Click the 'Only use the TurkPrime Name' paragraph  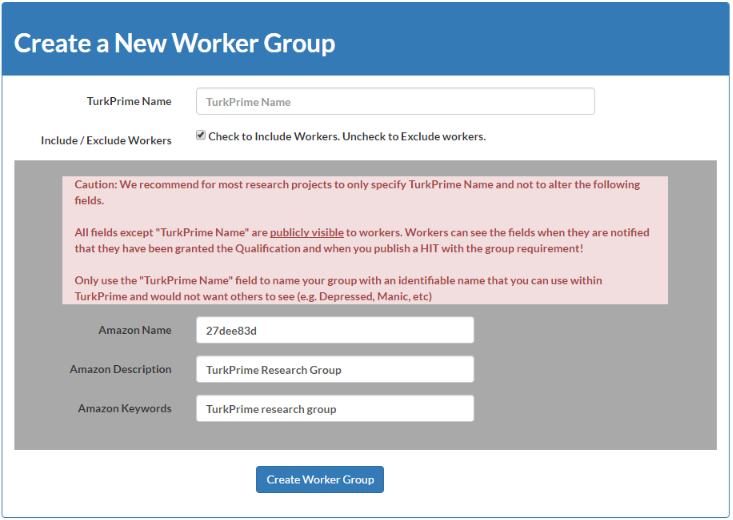click(x=338, y=288)
